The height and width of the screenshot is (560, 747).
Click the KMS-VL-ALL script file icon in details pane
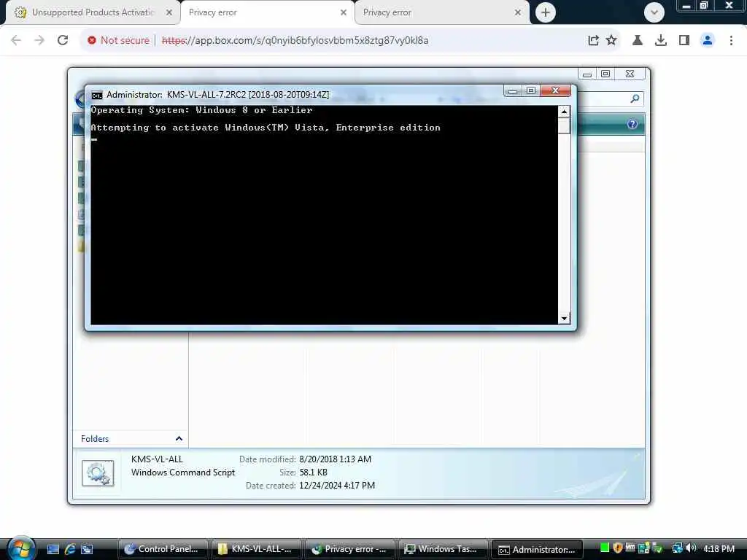pyautogui.click(x=98, y=472)
